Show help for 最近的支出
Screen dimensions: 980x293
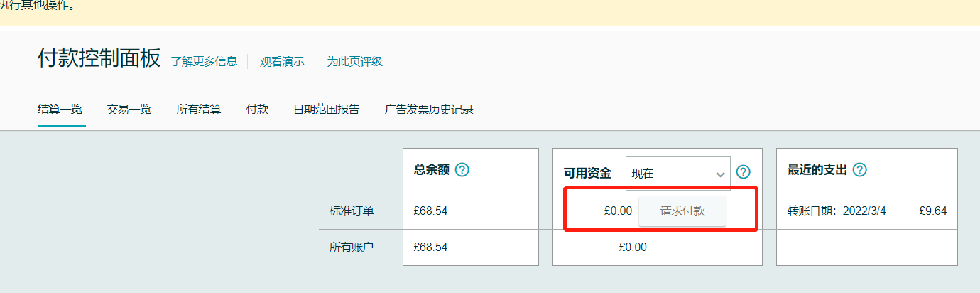point(859,170)
